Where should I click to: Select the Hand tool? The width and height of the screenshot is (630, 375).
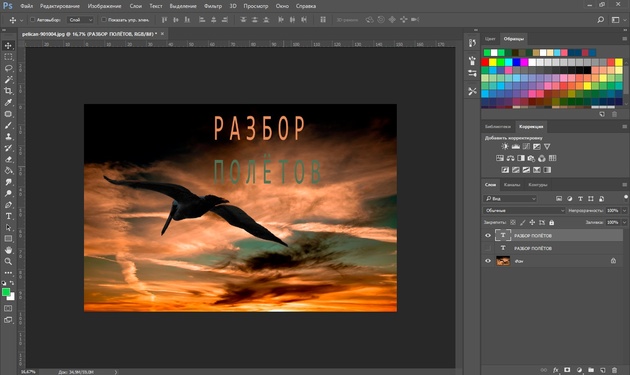point(8,250)
